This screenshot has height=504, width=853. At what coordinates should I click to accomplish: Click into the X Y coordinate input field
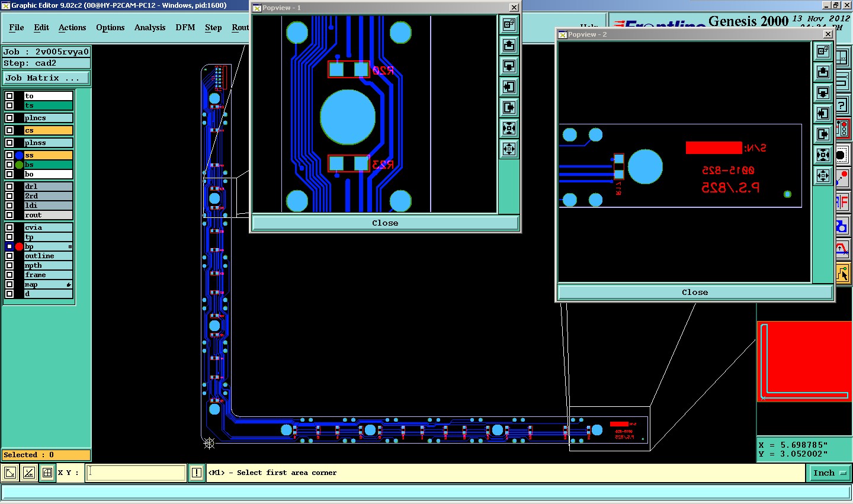(136, 473)
